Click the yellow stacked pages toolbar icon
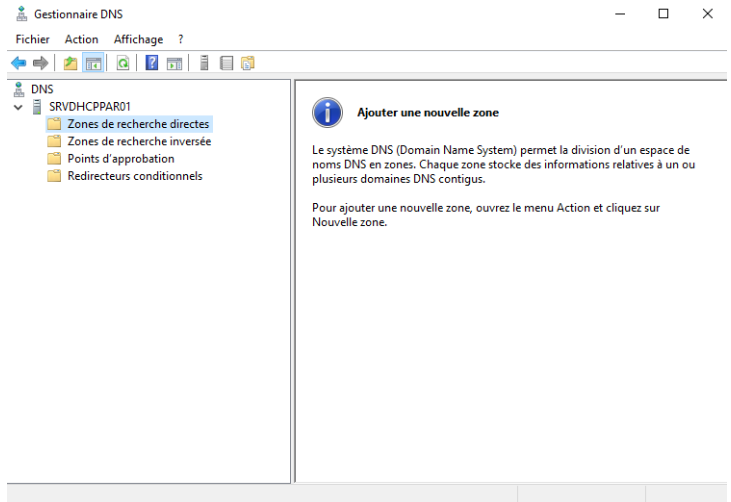Viewport: 731px width, 502px height. pos(248,63)
